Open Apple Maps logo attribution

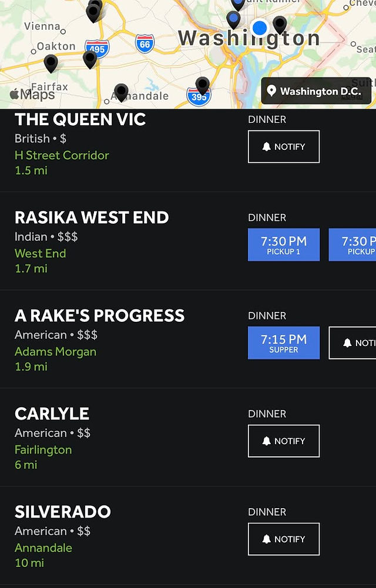pos(32,94)
